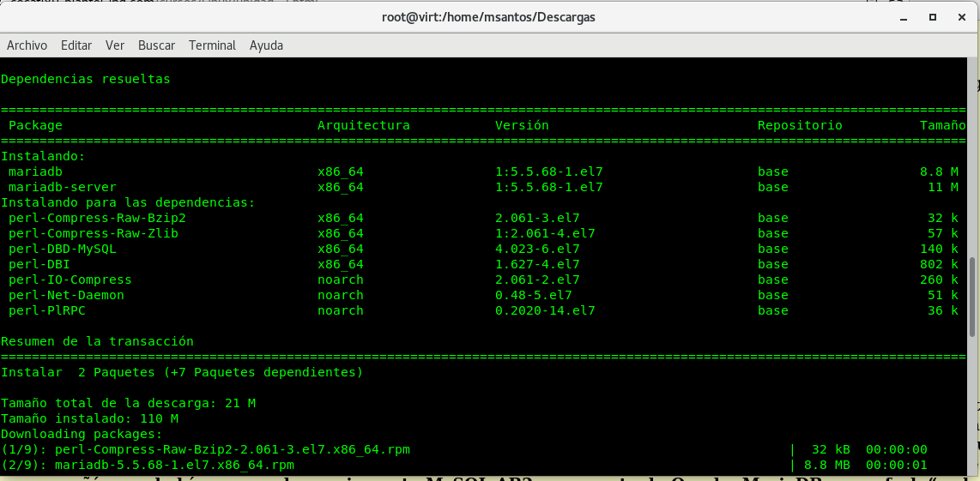Screen dimensions: 980x481
Task: Maximize the terminal window
Action: click(x=931, y=17)
